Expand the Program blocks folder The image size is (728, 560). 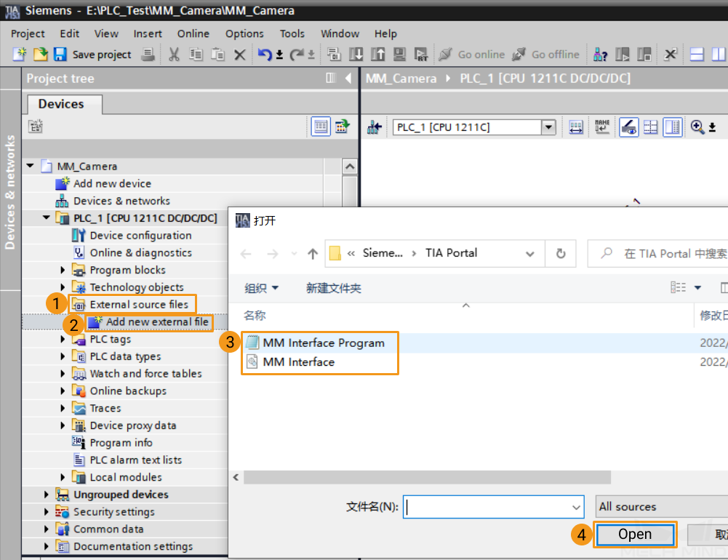coord(63,270)
